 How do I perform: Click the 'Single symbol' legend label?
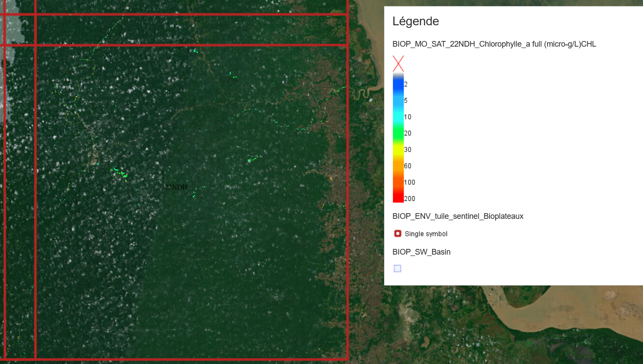426,234
